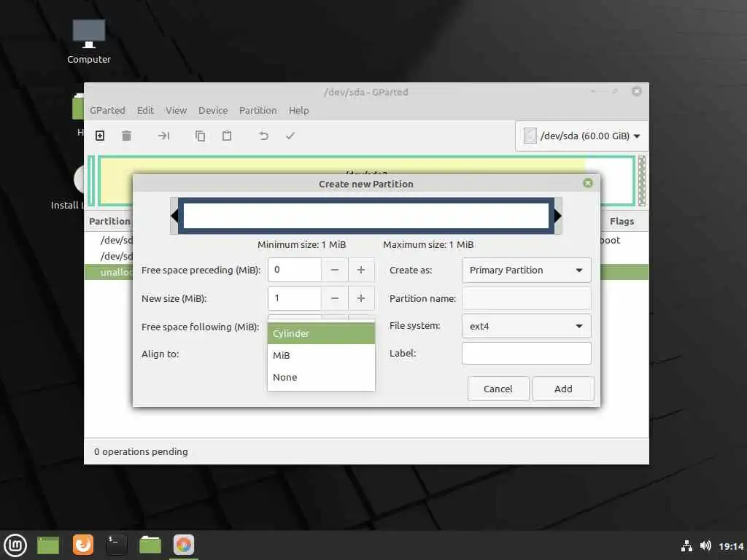This screenshot has height=560, width=747.
Task: Click the Add button
Action: (x=563, y=389)
